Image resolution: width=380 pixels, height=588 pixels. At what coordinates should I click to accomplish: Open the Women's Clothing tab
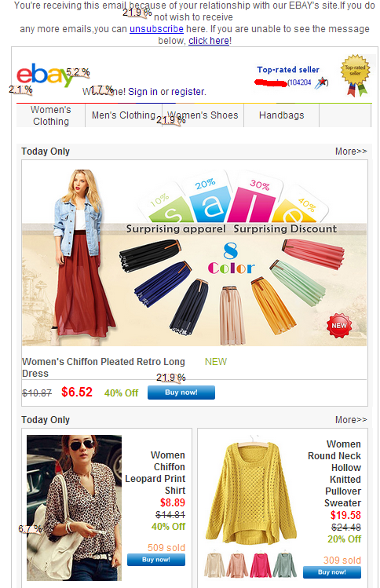[51, 115]
